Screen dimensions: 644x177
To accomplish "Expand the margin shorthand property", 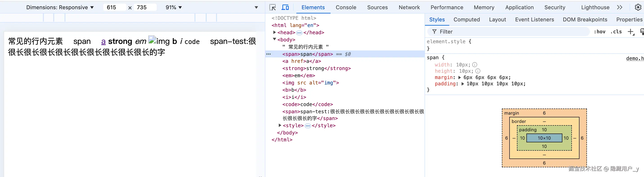I will point(459,77).
